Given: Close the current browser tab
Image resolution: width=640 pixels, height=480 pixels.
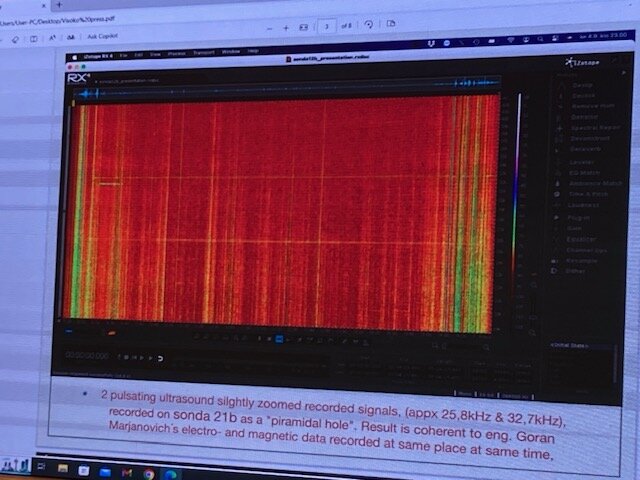Looking at the screenshot, I should tap(43, 6).
